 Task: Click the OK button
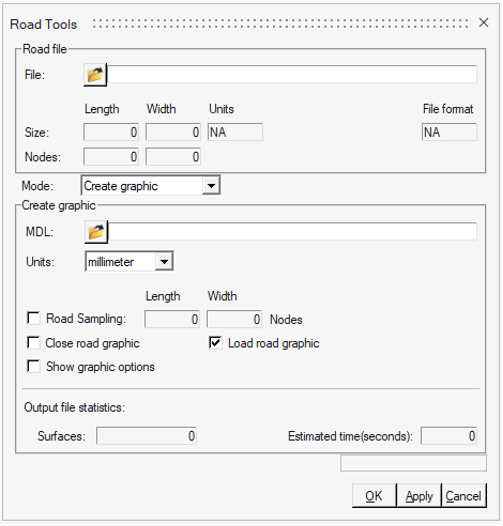point(374,496)
